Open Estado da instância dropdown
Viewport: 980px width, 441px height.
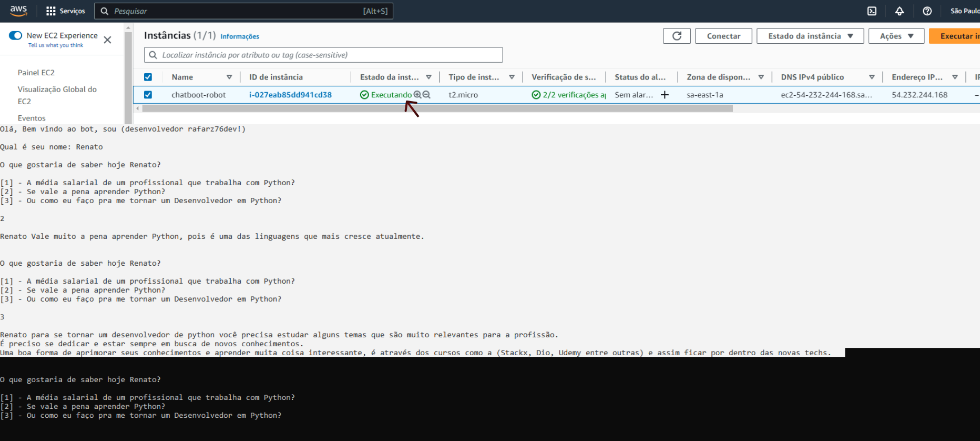coord(810,36)
